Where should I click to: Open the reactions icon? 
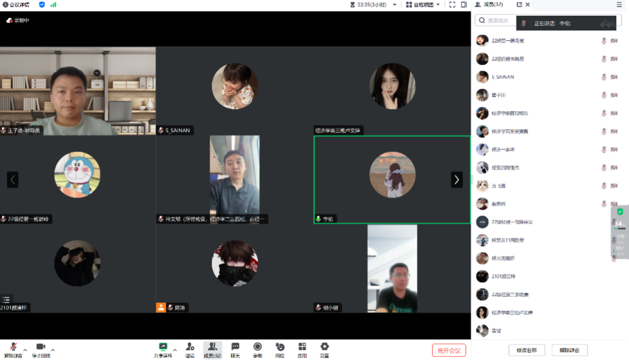[280, 347]
